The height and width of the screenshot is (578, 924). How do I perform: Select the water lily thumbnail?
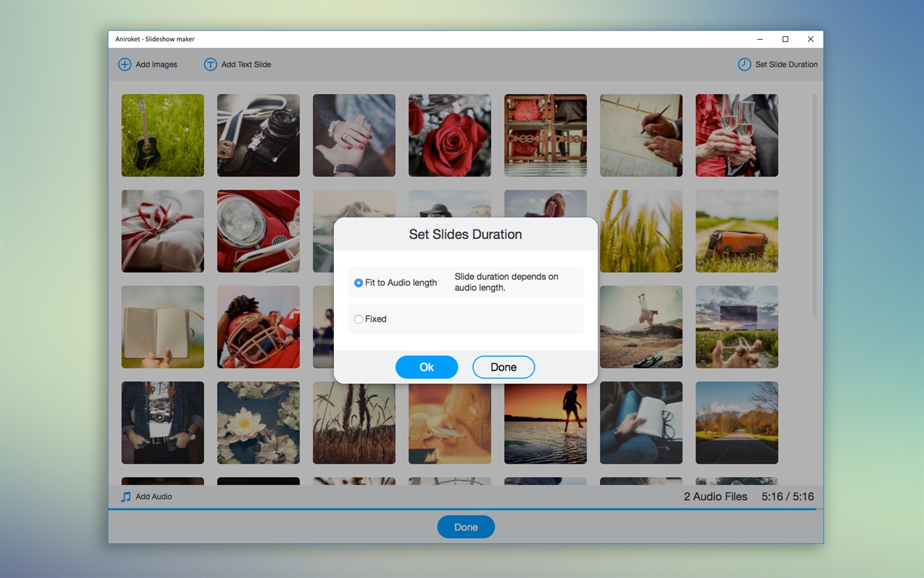[258, 423]
